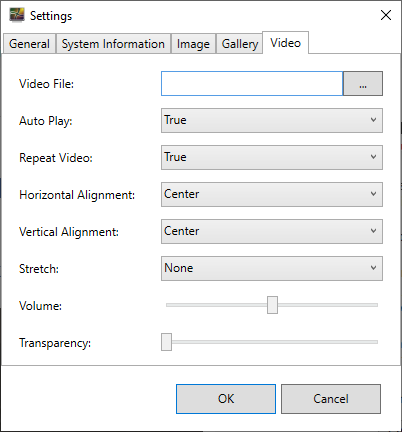
Task: Click the Auto Play label
Action: (46, 121)
